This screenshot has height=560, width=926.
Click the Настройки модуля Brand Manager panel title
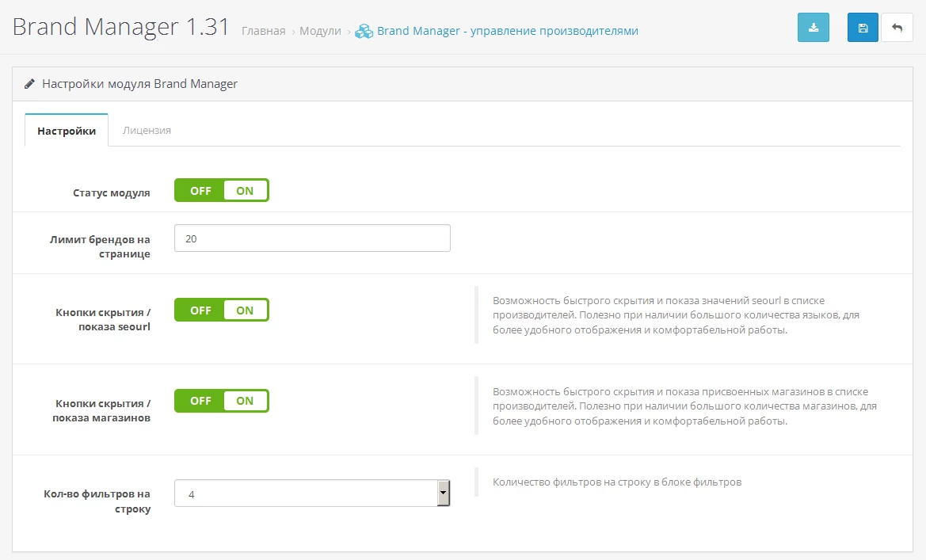click(x=139, y=84)
